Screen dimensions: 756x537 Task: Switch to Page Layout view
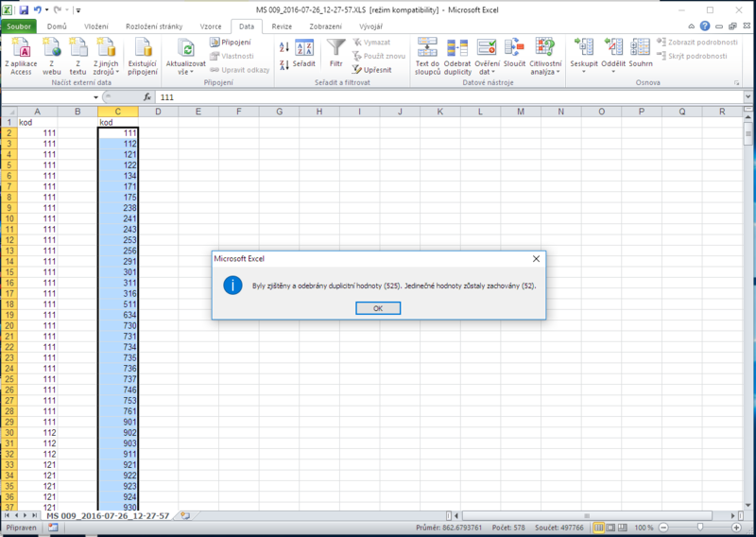click(x=610, y=528)
